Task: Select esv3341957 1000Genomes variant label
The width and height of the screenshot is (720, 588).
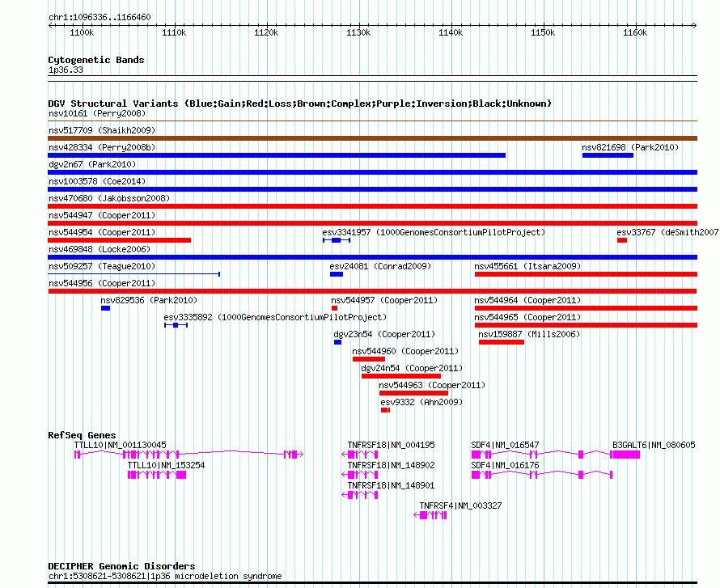Action: 434,232
